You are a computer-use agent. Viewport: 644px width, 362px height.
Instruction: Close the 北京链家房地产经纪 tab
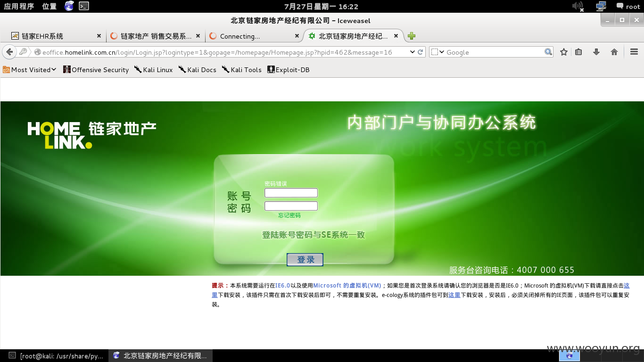tap(396, 36)
